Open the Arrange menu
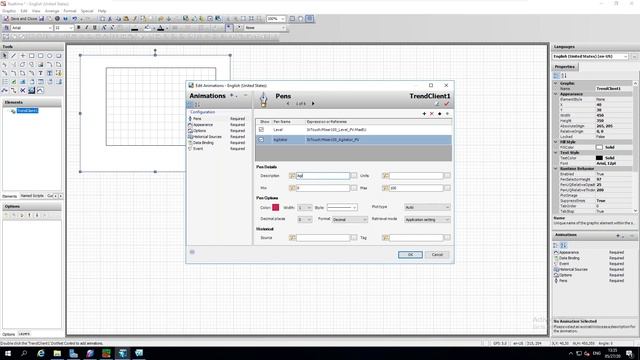640x360 pixels. 52,11
